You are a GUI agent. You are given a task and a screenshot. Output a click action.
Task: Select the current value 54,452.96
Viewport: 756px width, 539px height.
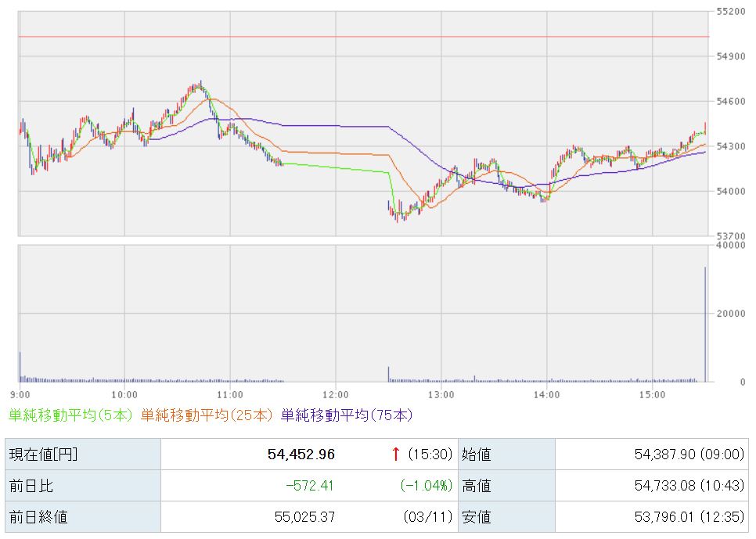(x=303, y=455)
